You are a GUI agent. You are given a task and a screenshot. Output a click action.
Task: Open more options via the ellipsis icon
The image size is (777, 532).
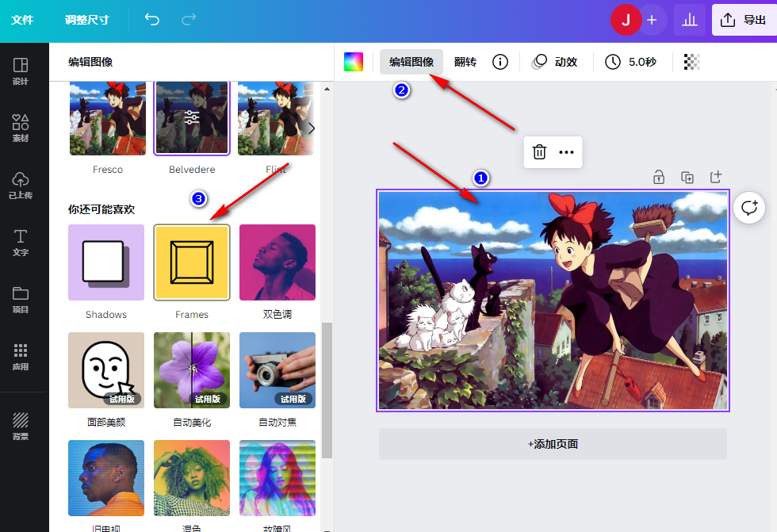[565, 152]
